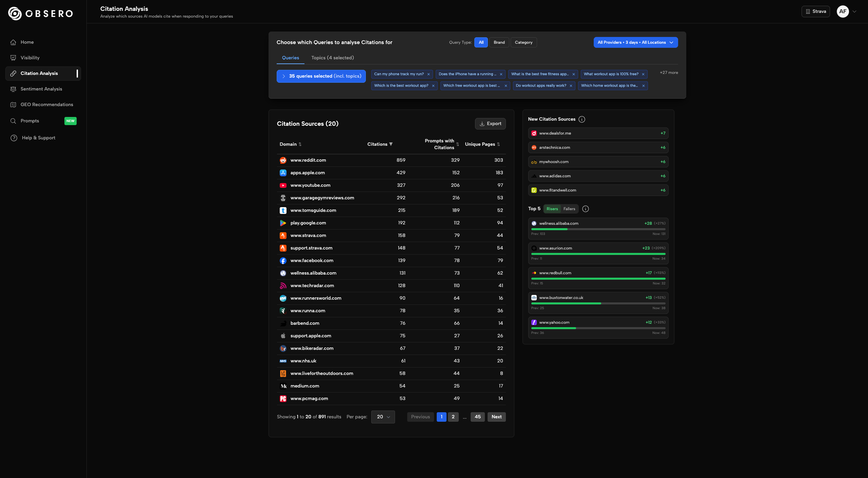This screenshot has height=478, width=868.
Task: Expand the 35 queries selected chip
Action: [321, 76]
